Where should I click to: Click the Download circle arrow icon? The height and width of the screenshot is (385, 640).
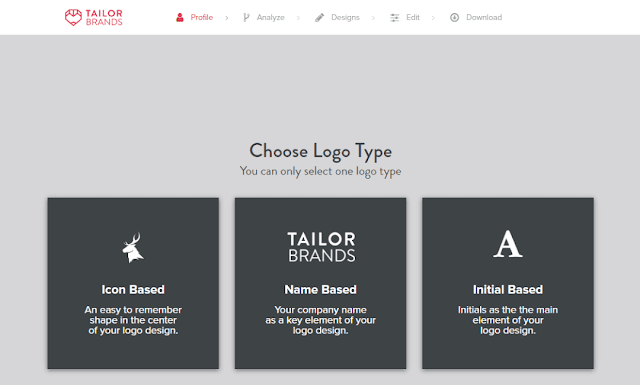454,18
